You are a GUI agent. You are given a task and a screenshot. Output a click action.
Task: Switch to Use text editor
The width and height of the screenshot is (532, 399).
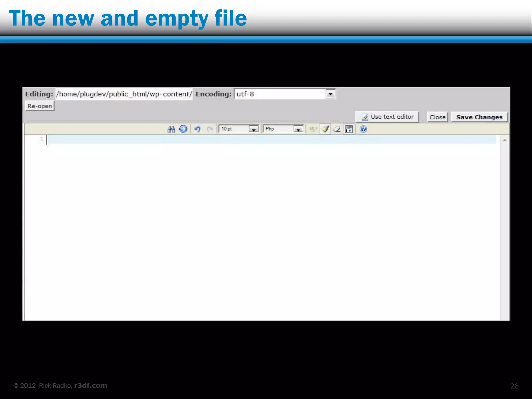click(387, 117)
